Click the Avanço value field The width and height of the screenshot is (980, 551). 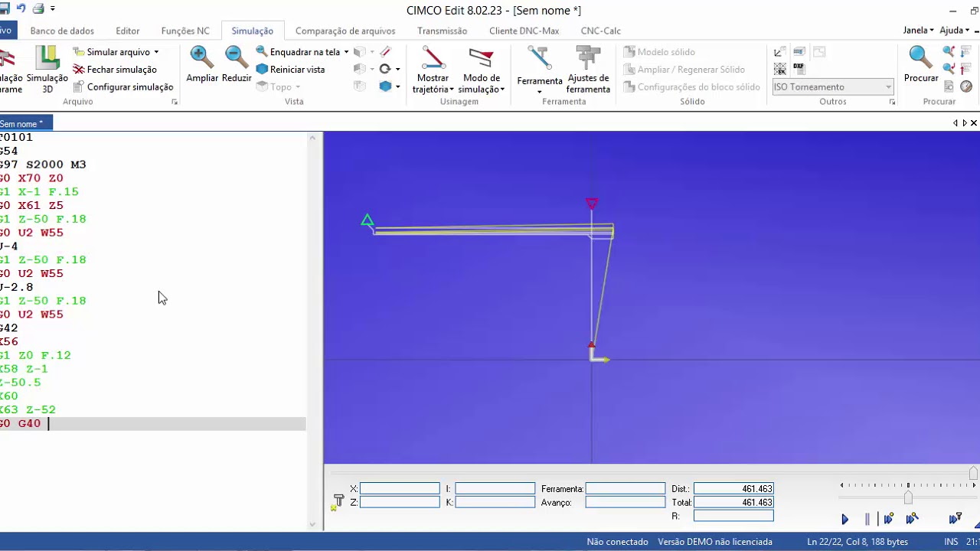tap(626, 502)
